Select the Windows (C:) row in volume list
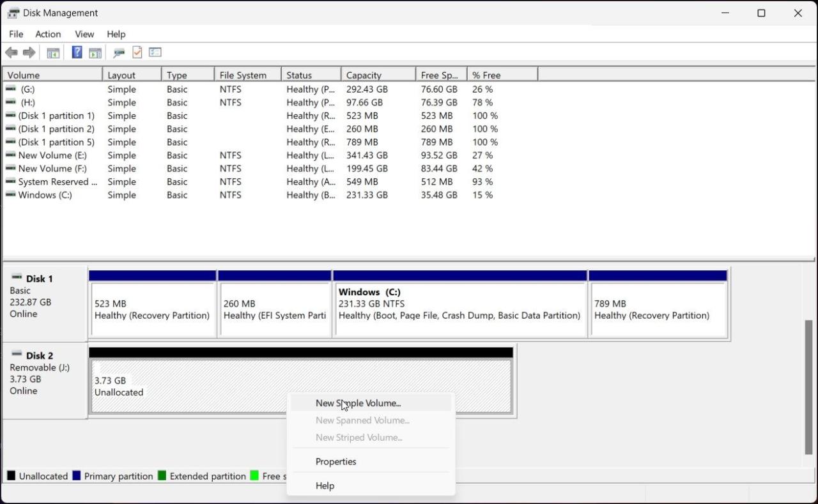The image size is (818, 504). 270,195
